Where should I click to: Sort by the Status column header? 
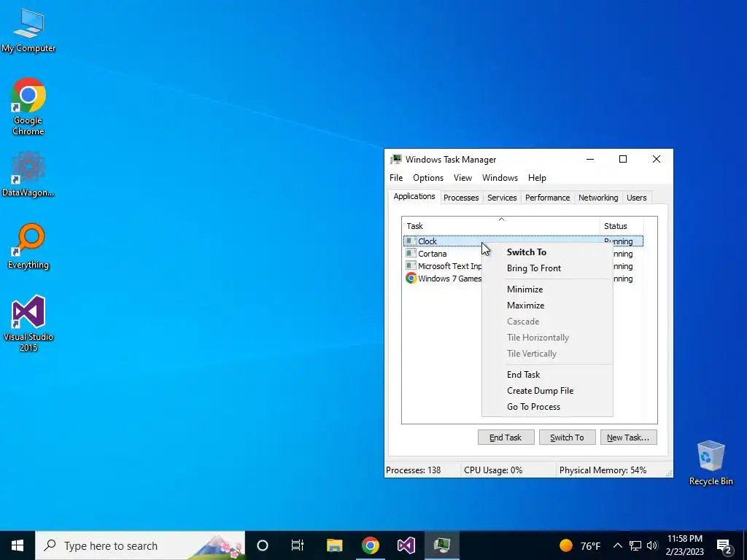tap(622, 226)
